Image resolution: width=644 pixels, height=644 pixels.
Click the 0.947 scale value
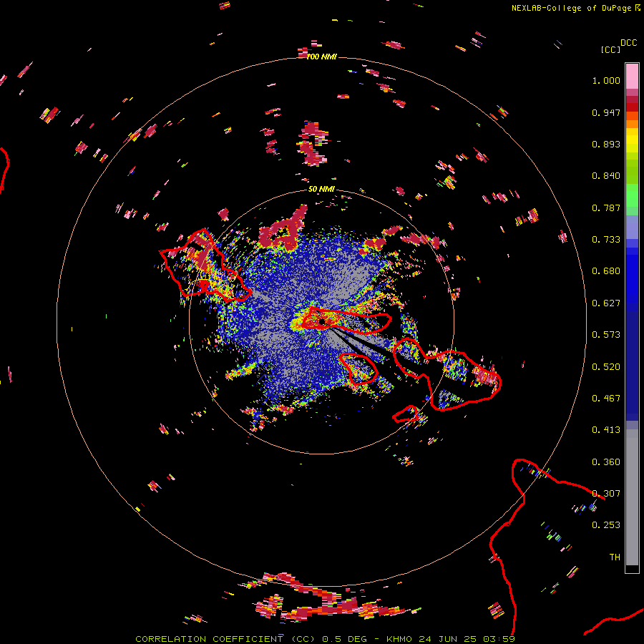606,112
